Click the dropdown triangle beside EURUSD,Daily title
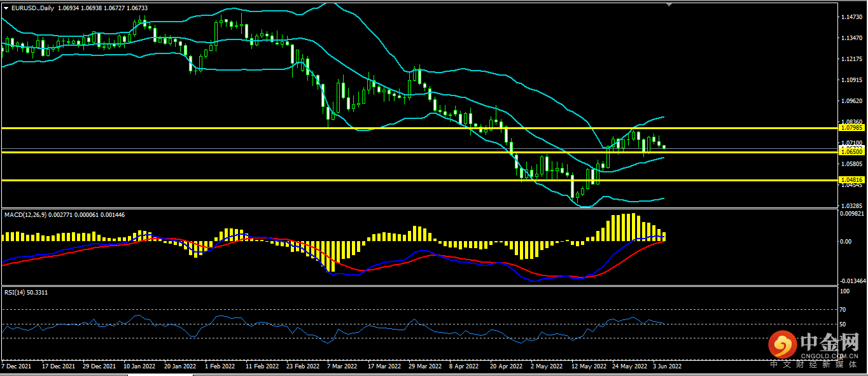868x376 pixels. point(6,8)
